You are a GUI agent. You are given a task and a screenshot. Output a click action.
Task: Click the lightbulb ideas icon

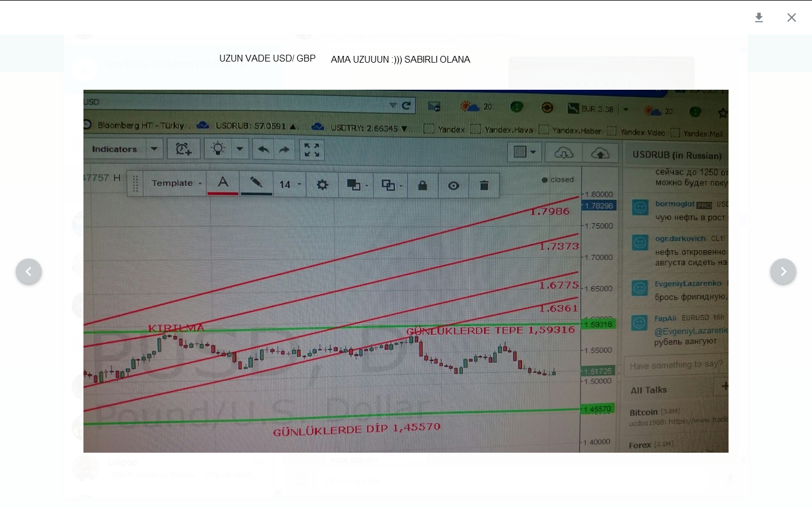tap(218, 149)
